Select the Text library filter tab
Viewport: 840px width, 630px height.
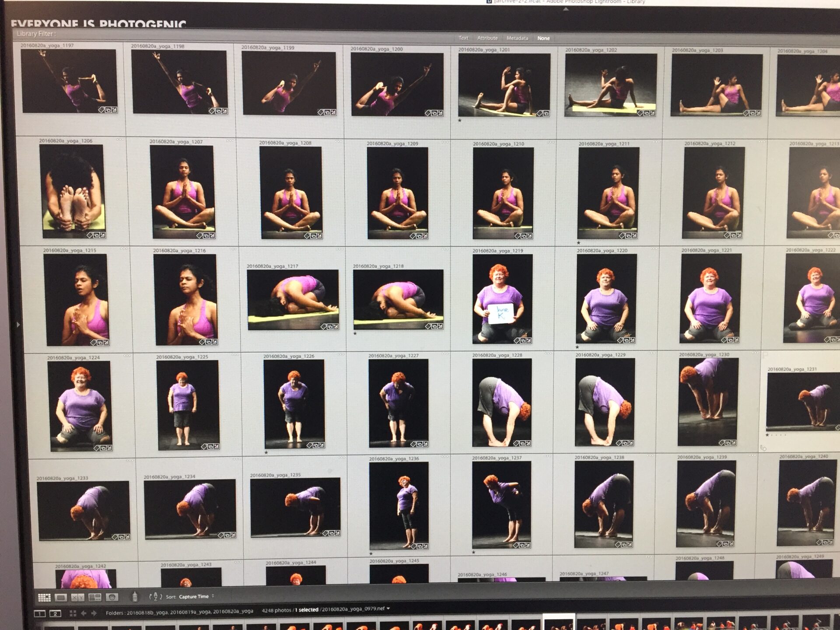coord(463,38)
